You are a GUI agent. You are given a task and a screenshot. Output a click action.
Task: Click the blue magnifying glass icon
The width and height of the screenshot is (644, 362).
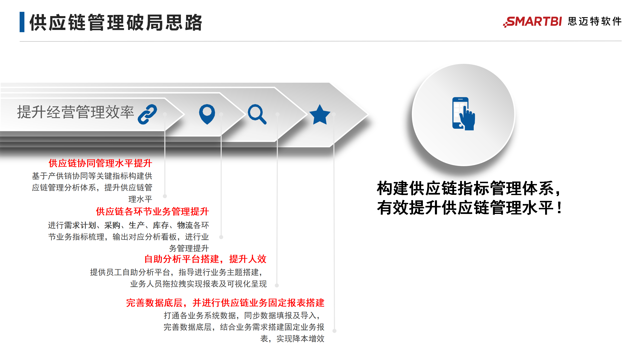pos(257,114)
